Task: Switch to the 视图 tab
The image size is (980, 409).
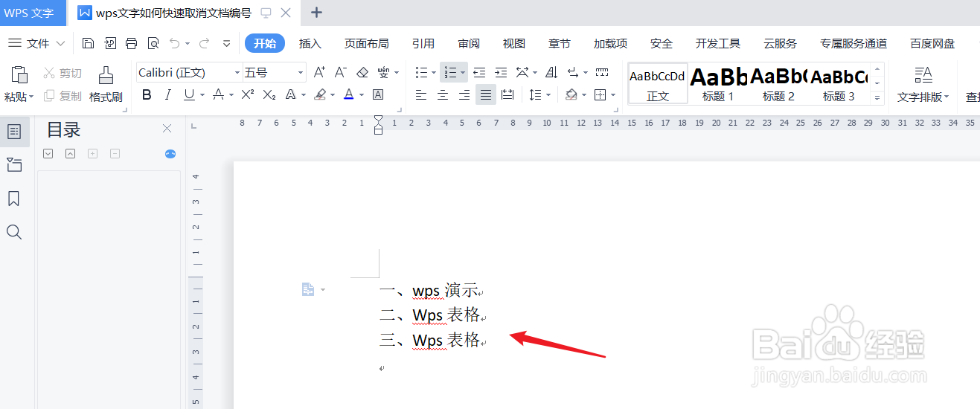Action: point(514,43)
